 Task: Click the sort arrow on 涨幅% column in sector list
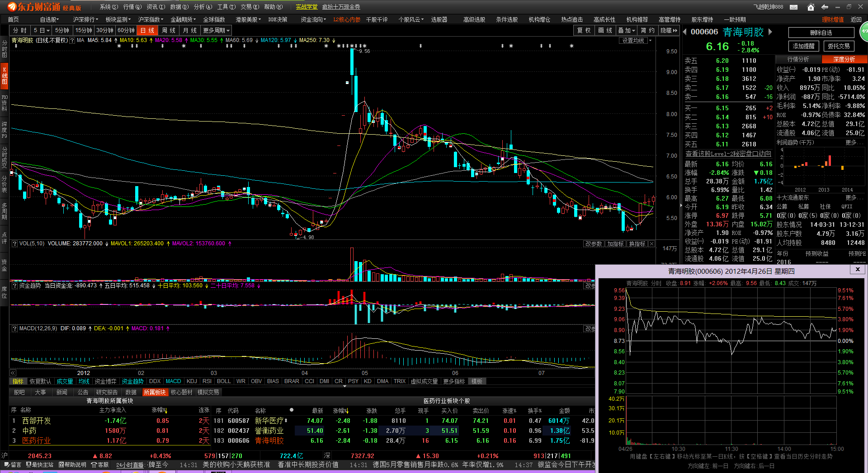click(166, 411)
